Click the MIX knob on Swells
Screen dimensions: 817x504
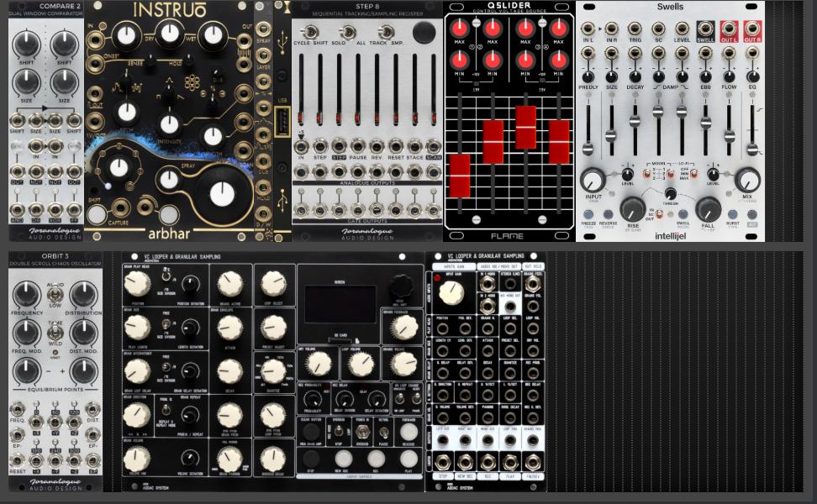pos(747,180)
